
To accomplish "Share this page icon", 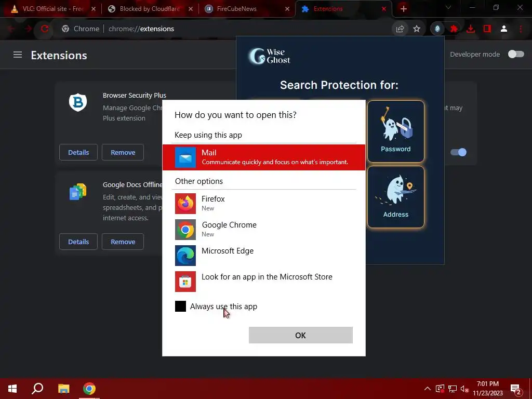I will pos(400,29).
